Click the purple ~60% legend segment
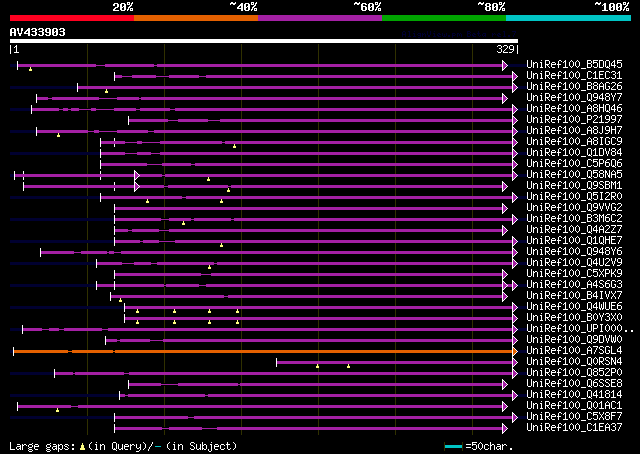The height and width of the screenshot is (454, 640). pyautogui.click(x=320, y=18)
